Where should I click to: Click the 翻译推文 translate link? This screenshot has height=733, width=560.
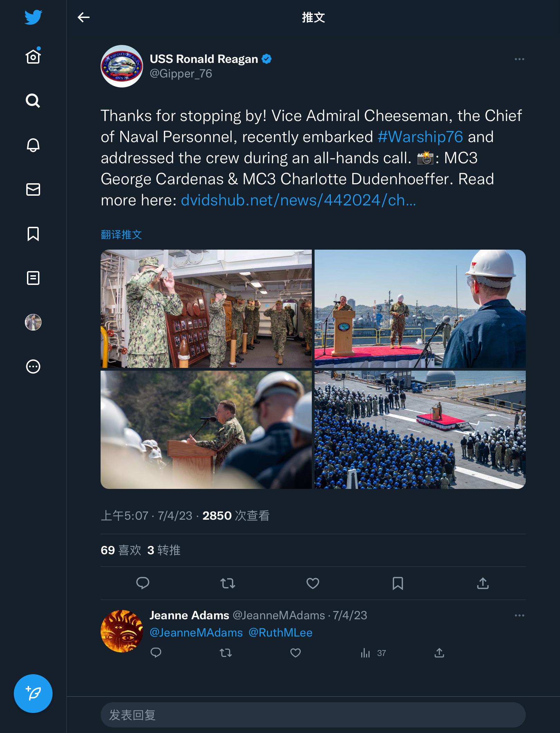pyautogui.click(x=121, y=235)
